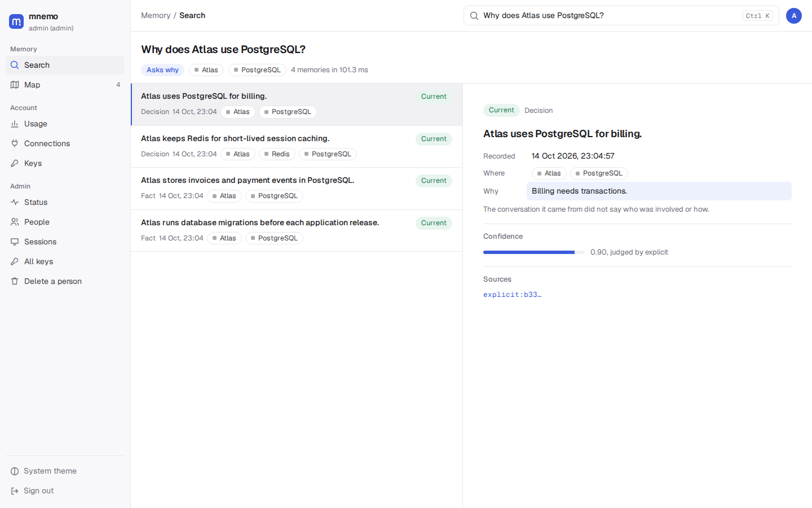
Task: Click the Map count badge 4
Action: (x=118, y=85)
